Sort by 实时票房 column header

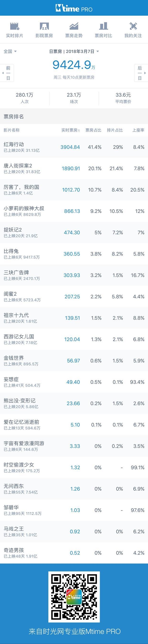(x=70, y=130)
